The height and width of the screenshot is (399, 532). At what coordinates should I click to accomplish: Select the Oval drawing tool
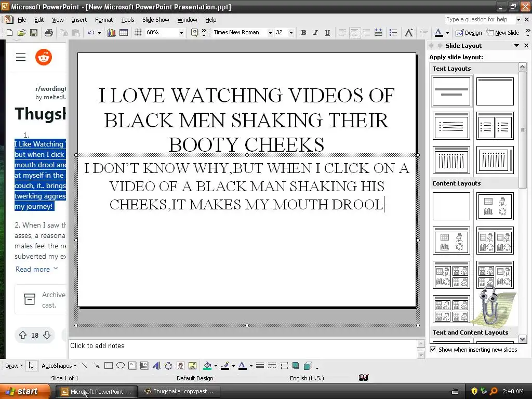click(121, 365)
